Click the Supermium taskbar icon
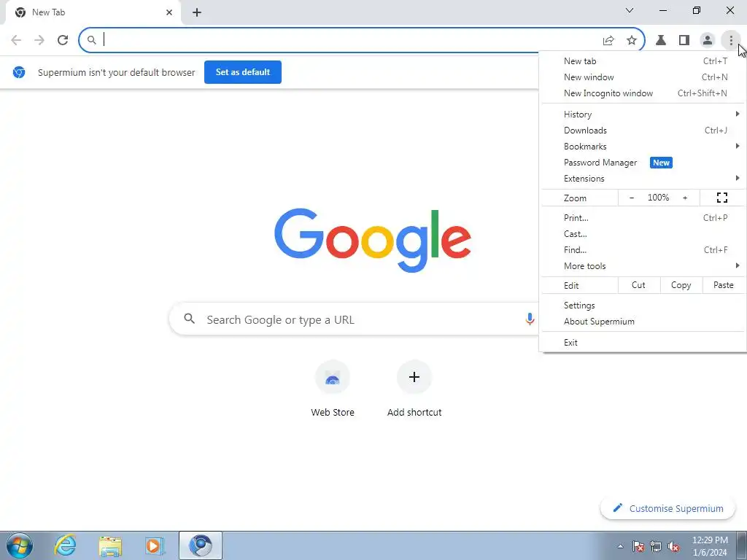The width and height of the screenshot is (747, 560). 201,545
